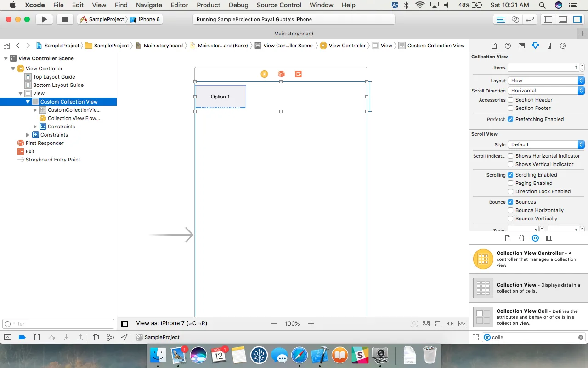Open the File inspector

(x=494, y=46)
